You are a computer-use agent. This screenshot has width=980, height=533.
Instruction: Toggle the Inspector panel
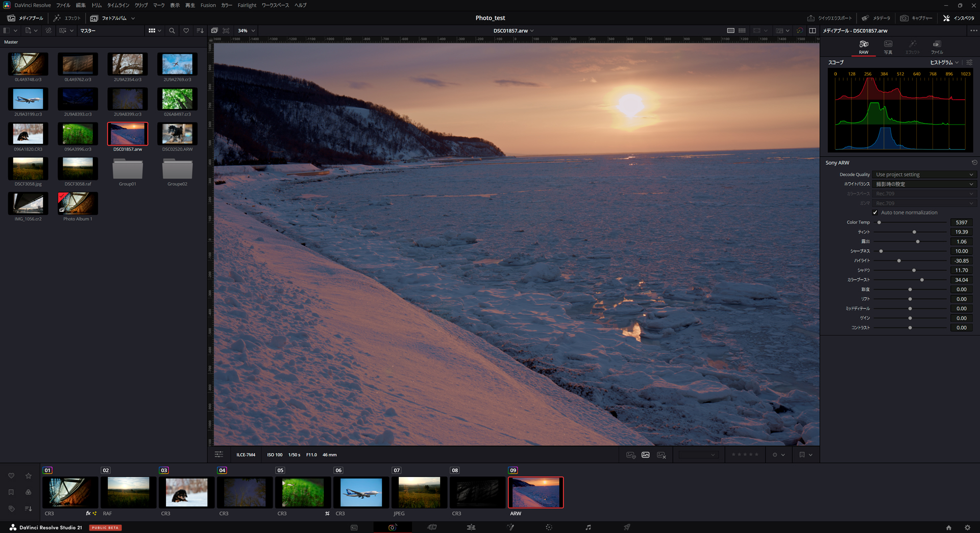point(959,18)
